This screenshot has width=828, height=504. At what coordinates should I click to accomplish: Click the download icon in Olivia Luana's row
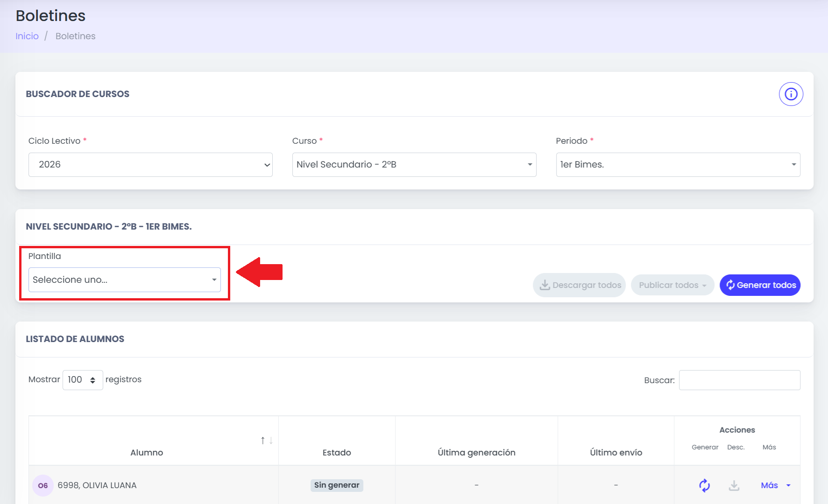[x=734, y=485]
